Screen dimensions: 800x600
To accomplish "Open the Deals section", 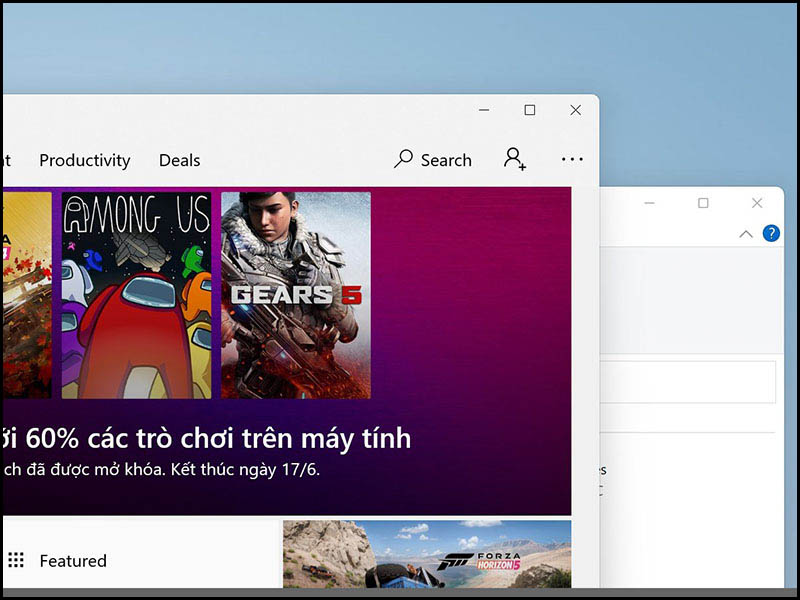I will point(179,160).
